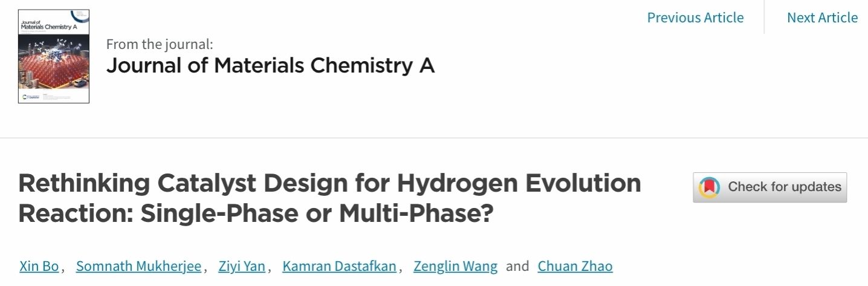Viewport: 868px width, 286px height.
Task: Click the word "and" between author names
Action: tap(517, 266)
